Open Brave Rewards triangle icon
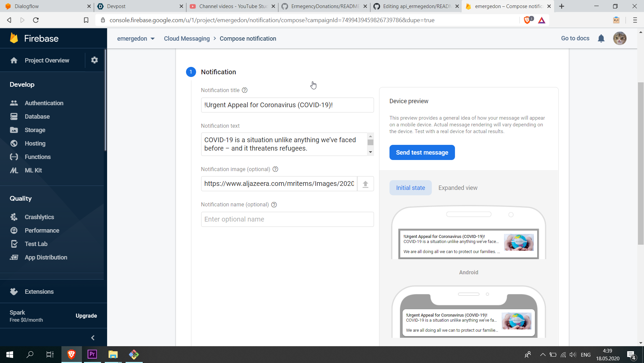 coord(542,21)
